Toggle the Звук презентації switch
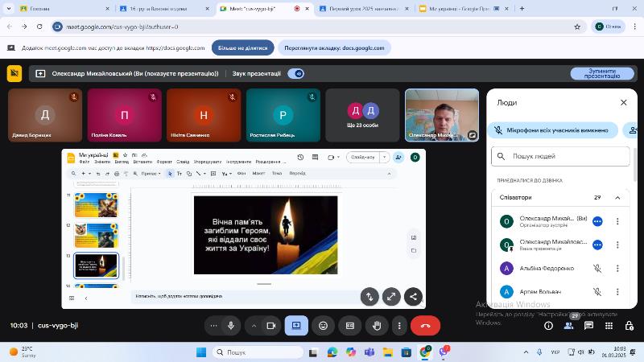Image resolution: width=644 pixels, height=362 pixels. 295,73
